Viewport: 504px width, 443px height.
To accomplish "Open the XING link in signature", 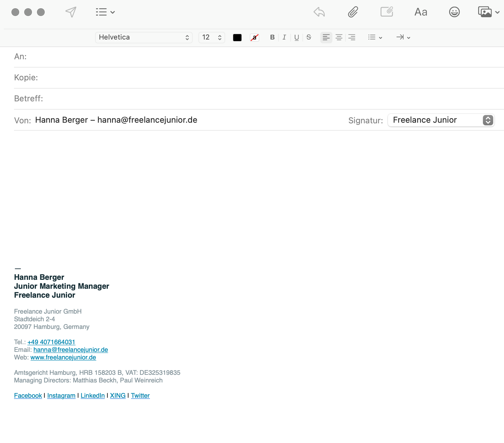I will pyautogui.click(x=118, y=396).
